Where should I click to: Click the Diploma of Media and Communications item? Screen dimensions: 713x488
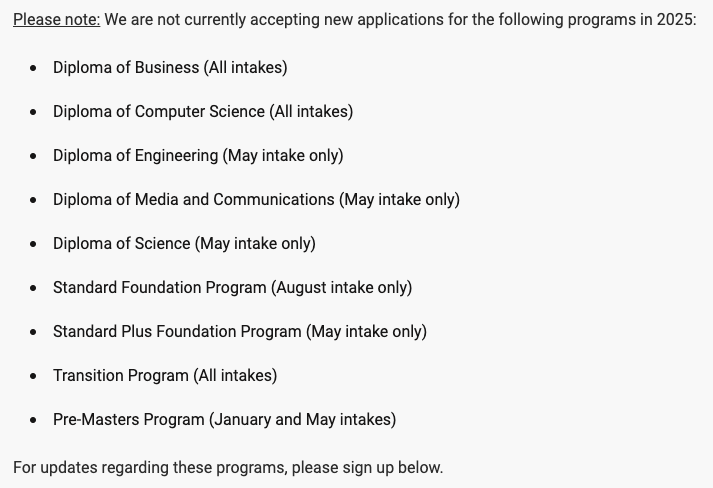tap(256, 200)
